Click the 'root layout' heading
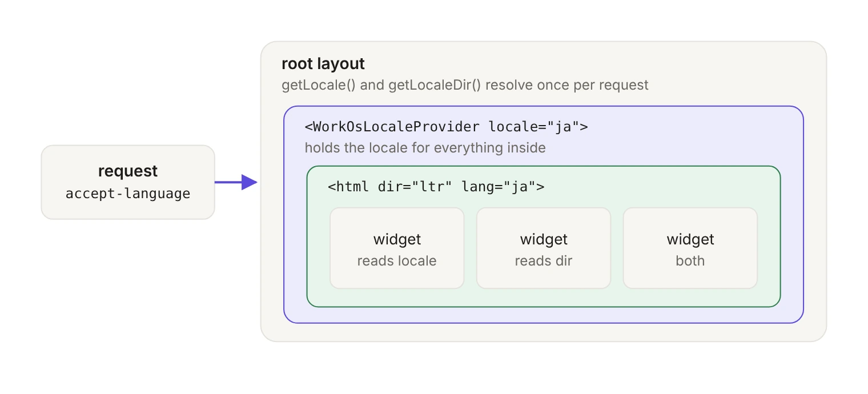Viewport: 868px width, 394px height. [x=323, y=63]
